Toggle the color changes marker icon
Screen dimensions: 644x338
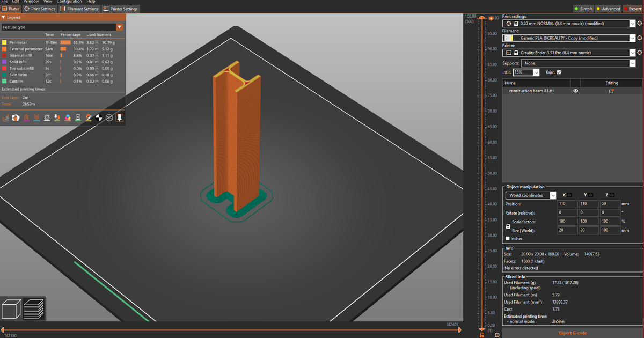(68, 118)
